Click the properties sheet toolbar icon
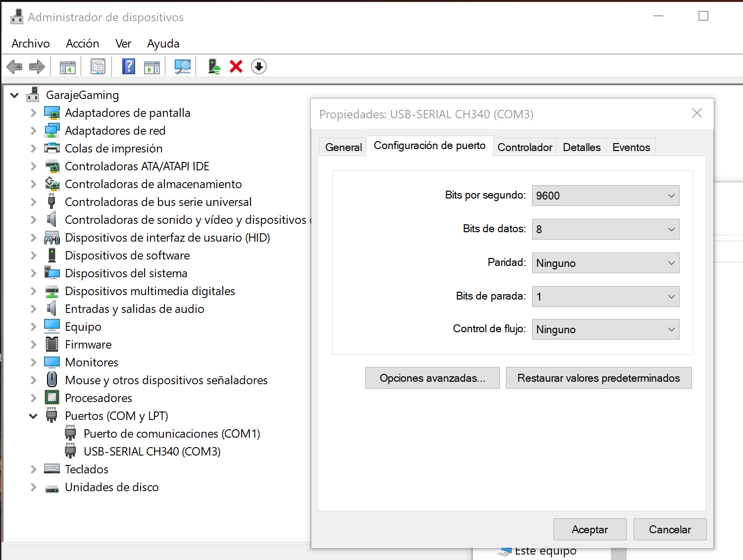743x560 pixels. [x=98, y=66]
